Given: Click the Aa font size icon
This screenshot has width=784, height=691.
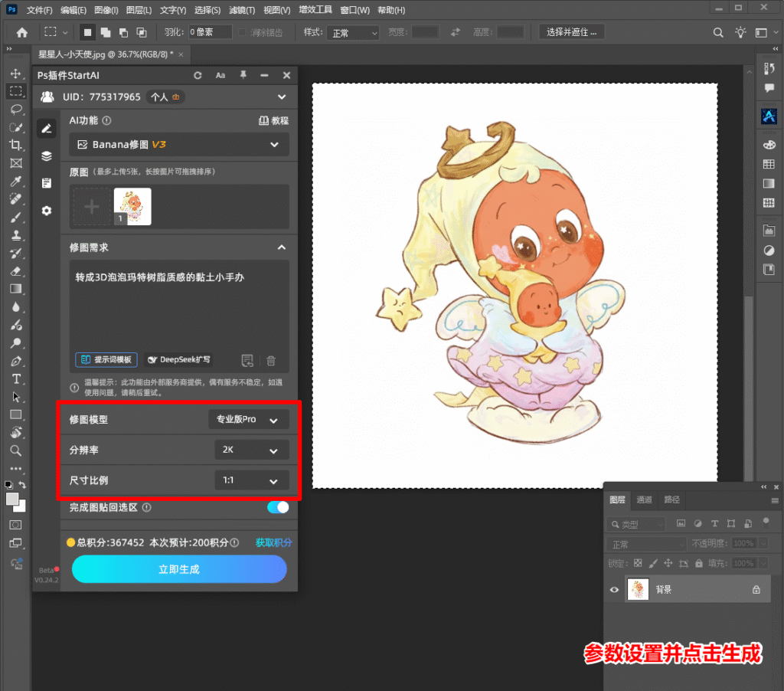Looking at the screenshot, I should pyautogui.click(x=220, y=75).
